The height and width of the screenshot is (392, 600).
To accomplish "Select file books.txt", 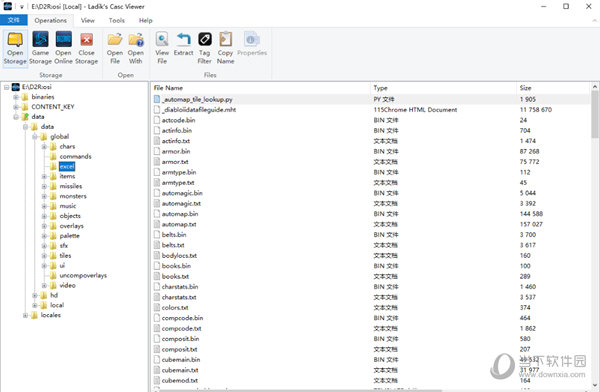I will pyautogui.click(x=175, y=276).
